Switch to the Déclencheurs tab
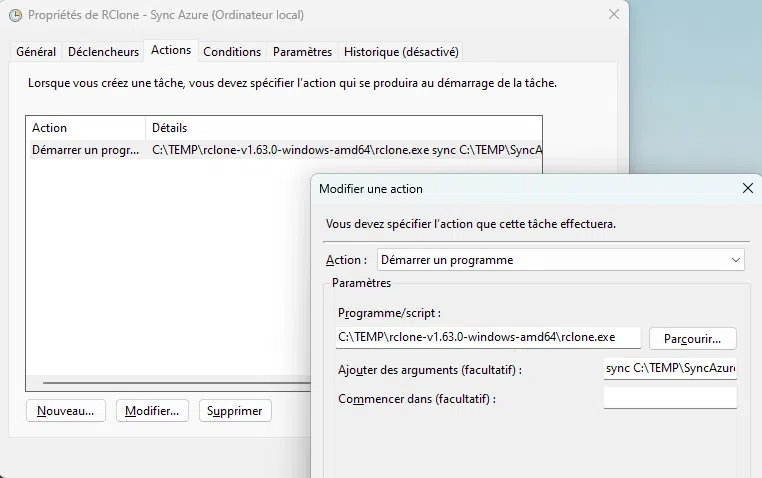The image size is (762, 478). 104,51
